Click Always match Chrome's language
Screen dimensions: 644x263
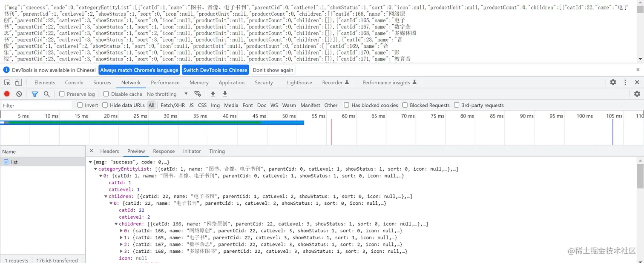pos(139,70)
